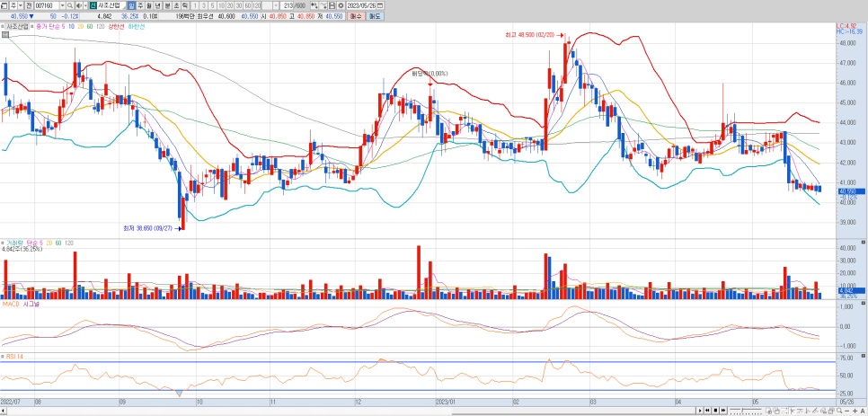Screen dimensions: 868x416
Task: Click the search magnifier next to stock code
Action: click(70, 5)
